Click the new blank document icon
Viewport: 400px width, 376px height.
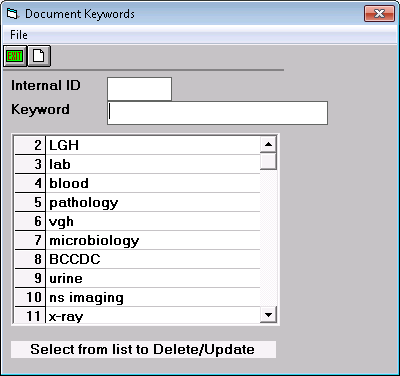click(x=39, y=56)
